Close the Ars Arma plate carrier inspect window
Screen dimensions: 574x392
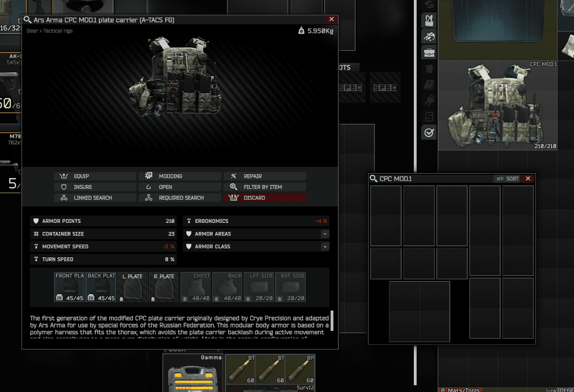coord(331,19)
